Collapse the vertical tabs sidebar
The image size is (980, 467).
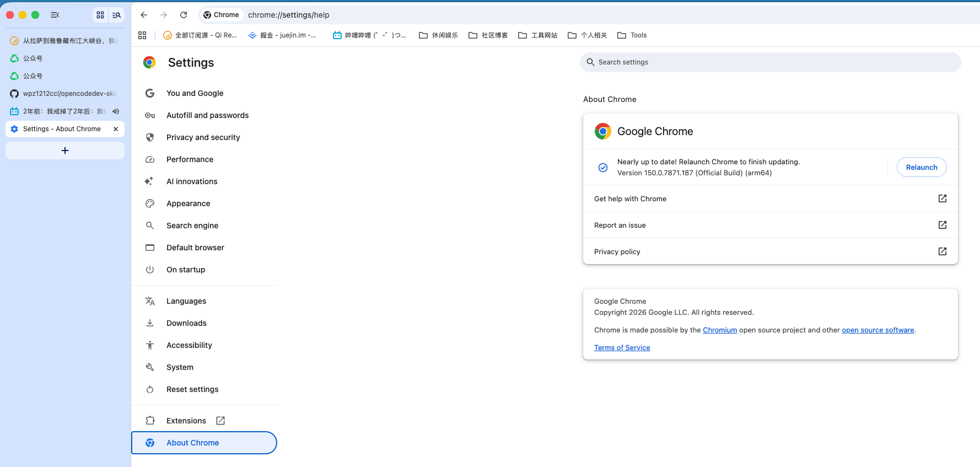click(x=55, y=15)
